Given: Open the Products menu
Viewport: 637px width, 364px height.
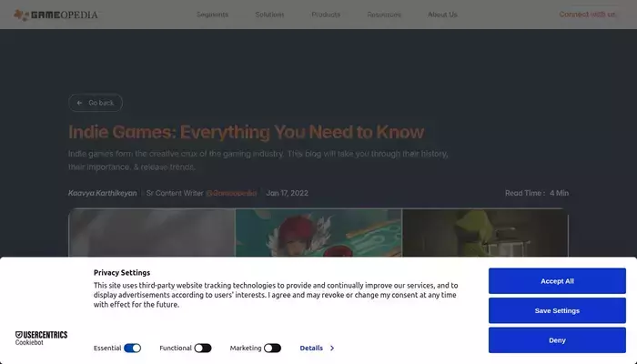Looking at the screenshot, I should coord(326,15).
